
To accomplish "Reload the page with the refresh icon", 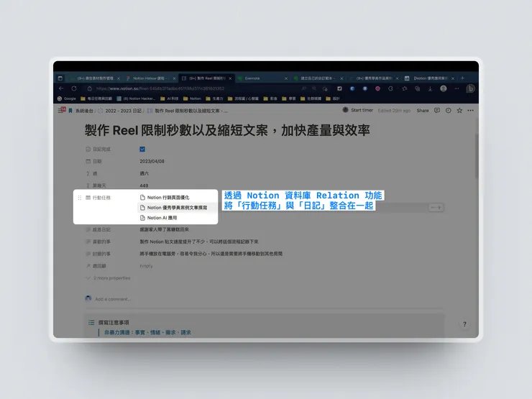I will 74,88.
